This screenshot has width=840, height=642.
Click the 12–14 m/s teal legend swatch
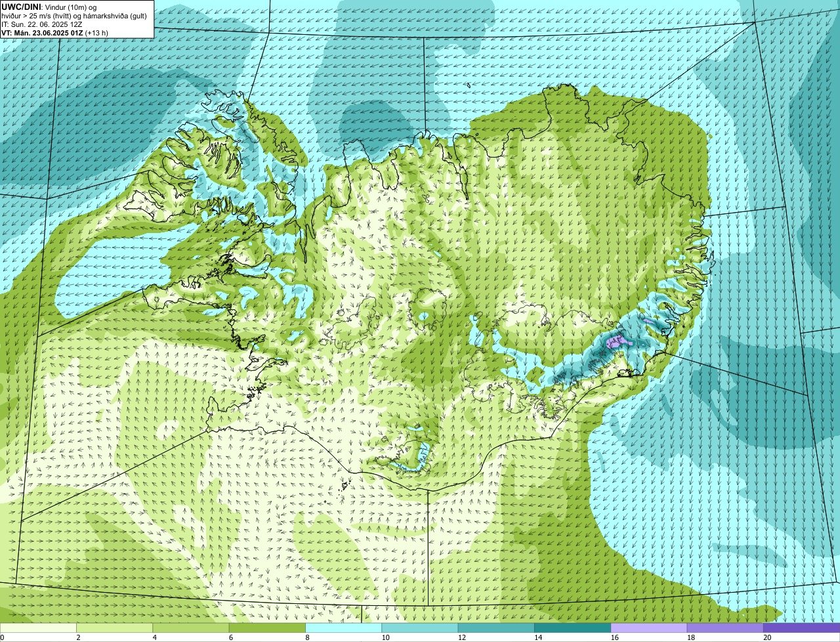(496, 628)
